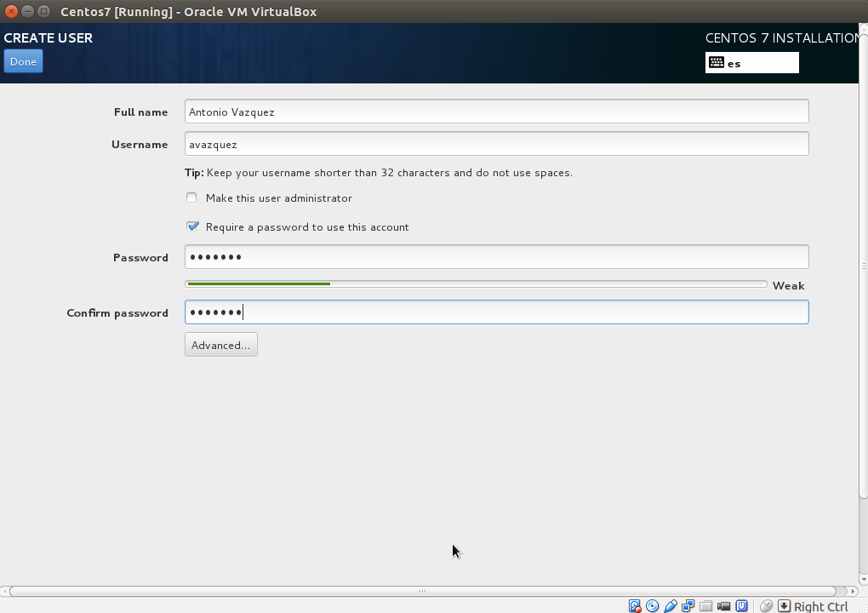The image size is (868, 613).
Task: Click the USB devices icon in VirtualBox status bar
Action: click(x=670, y=605)
